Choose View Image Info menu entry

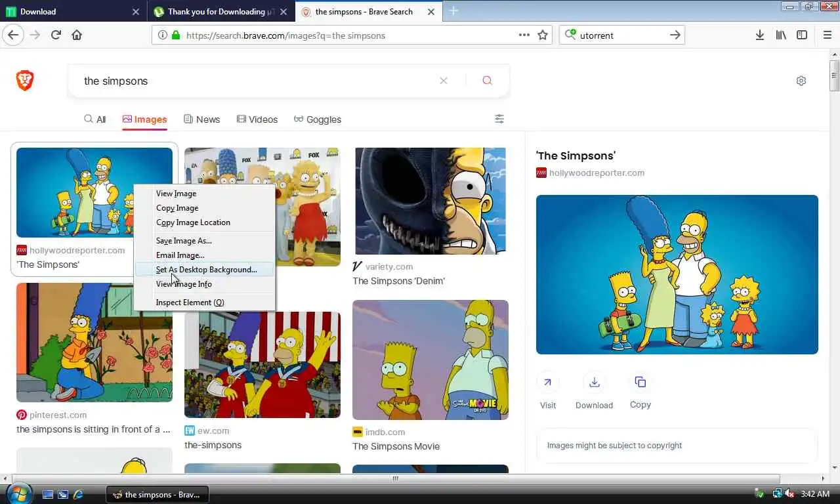point(203,284)
